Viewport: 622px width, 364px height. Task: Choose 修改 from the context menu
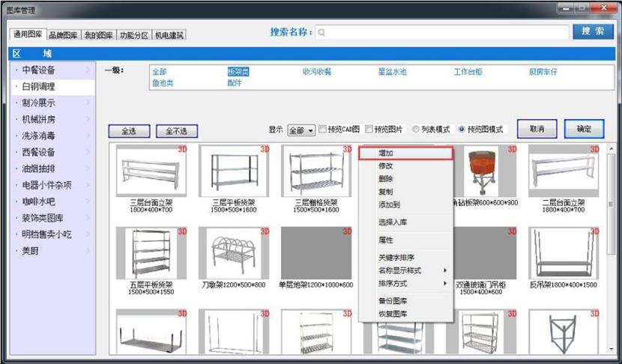pos(406,166)
